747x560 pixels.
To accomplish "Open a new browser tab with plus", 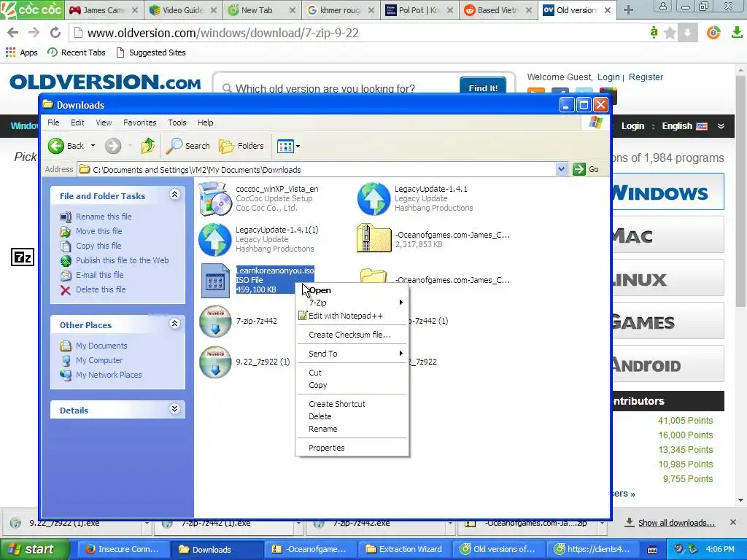I will (x=628, y=10).
